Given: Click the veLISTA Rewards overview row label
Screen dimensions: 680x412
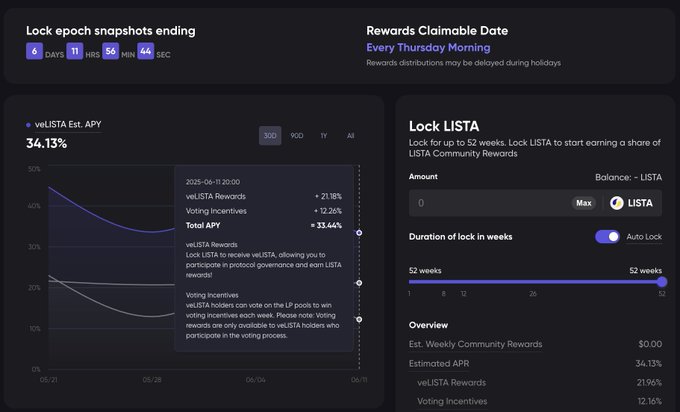Looking at the screenshot, I should [451, 383].
